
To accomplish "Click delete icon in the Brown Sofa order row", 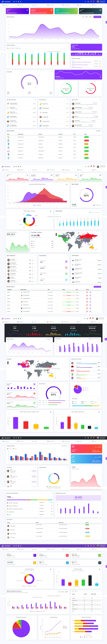I will pos(87,302).
